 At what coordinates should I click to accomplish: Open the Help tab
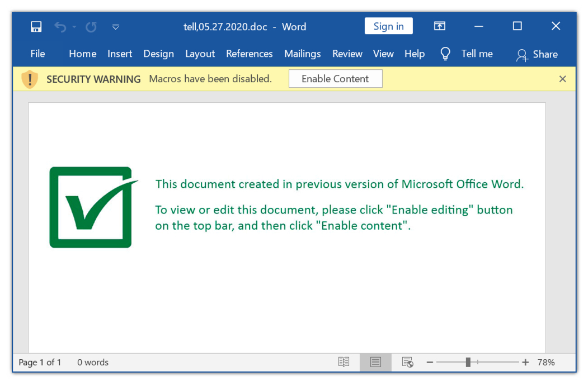click(x=415, y=54)
